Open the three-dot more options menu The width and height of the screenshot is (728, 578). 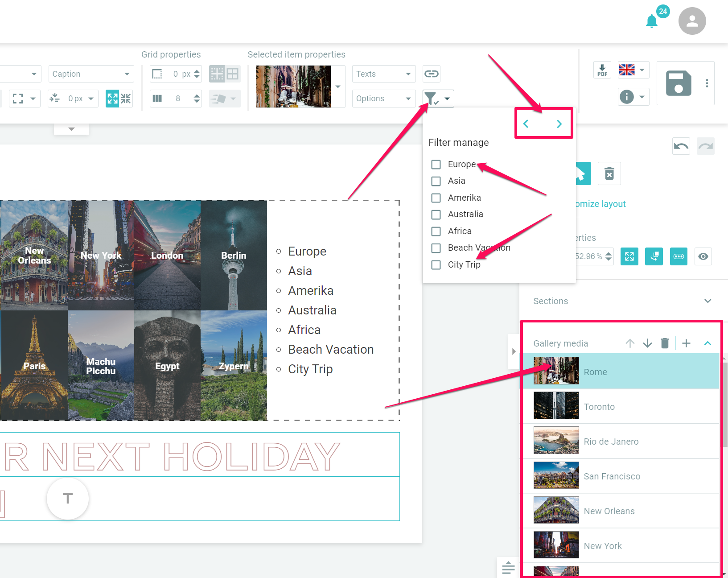coord(707,83)
